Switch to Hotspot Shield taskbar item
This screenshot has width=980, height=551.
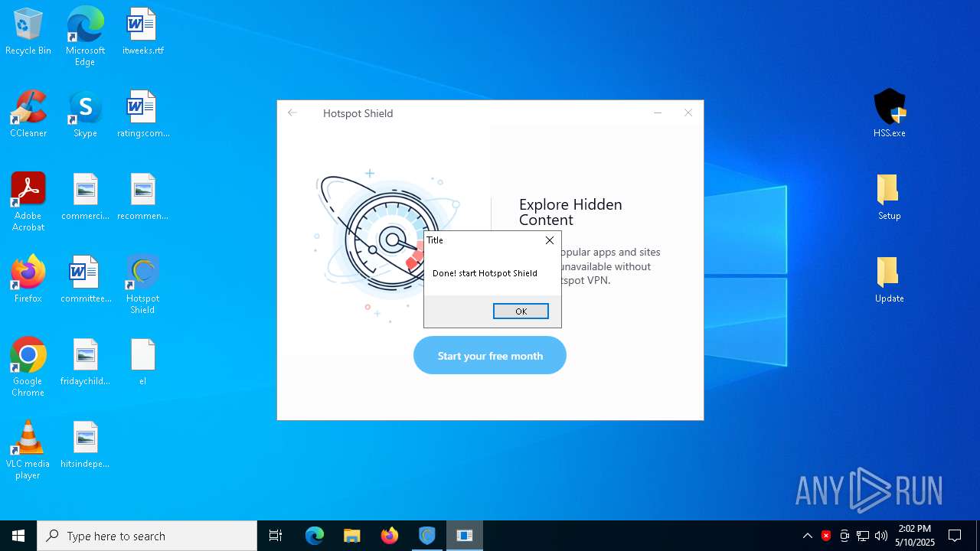click(427, 536)
